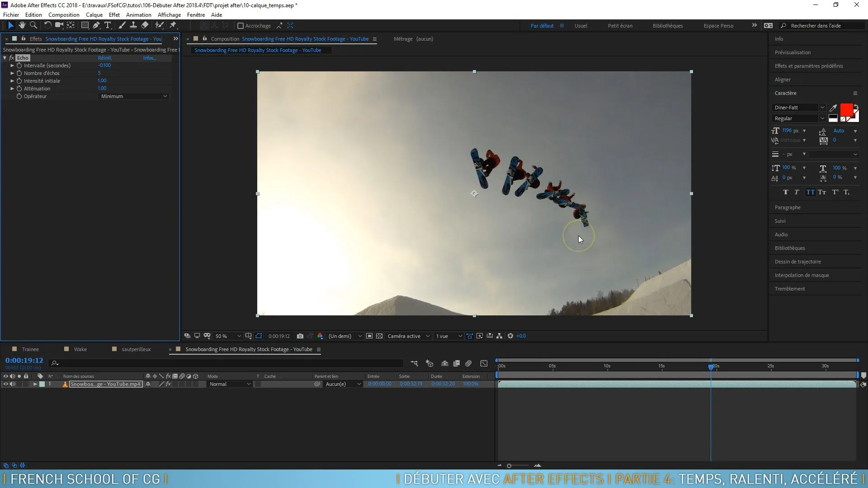Switch to the sautperilleux timeline tab

coord(136,349)
